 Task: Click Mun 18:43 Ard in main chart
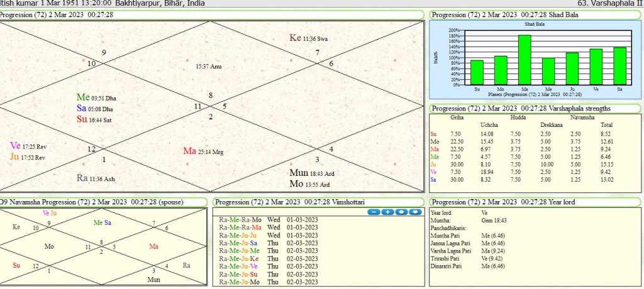coord(313,173)
